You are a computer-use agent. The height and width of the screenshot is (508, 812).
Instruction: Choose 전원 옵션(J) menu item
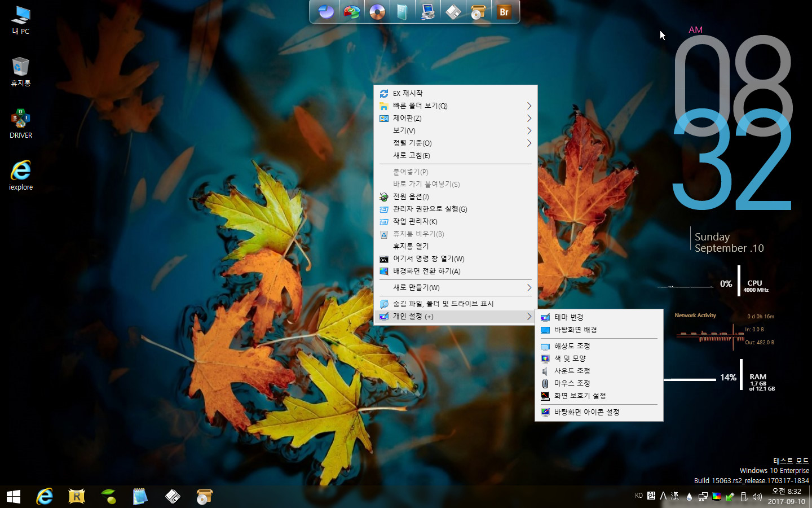[456, 196]
